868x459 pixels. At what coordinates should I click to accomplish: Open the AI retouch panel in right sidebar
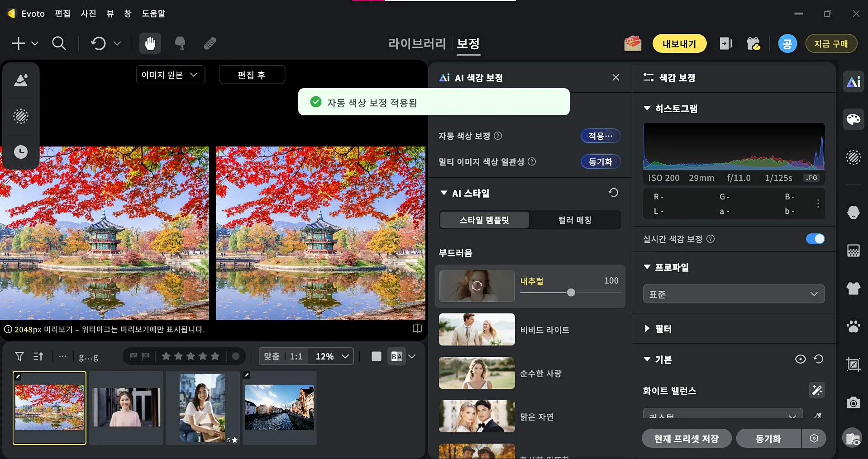[853, 81]
